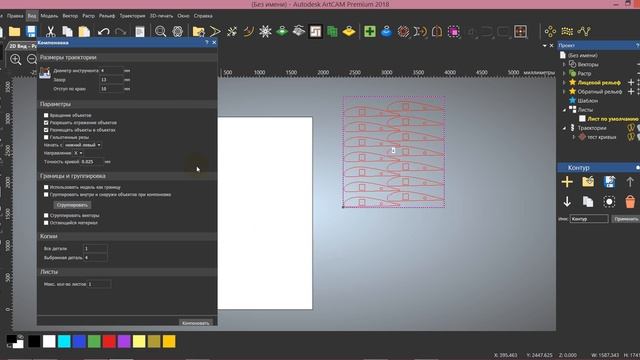
Task: Click the 'Выбранная деталь' copies field
Action: point(95,258)
